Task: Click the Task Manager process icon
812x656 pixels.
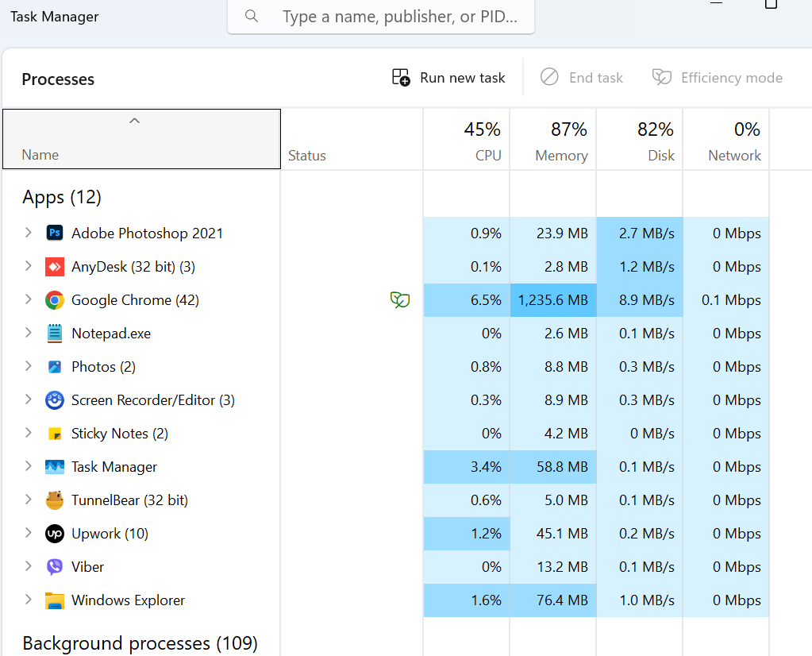Action: click(55, 467)
